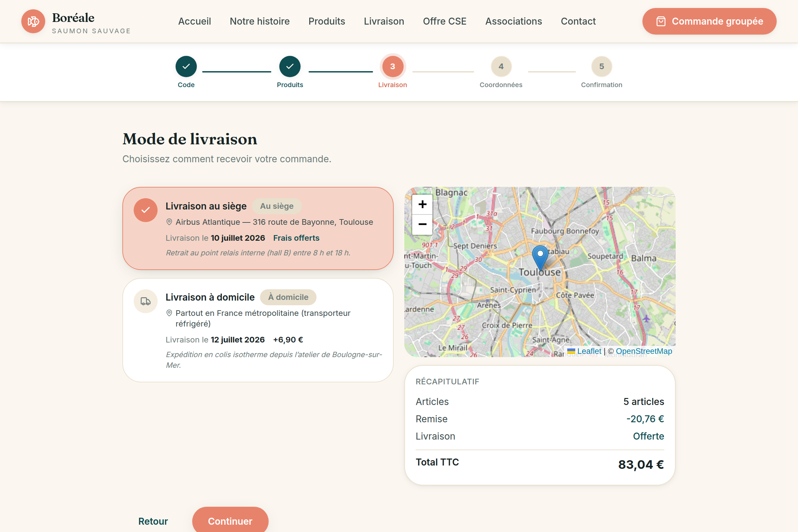Screen dimensions: 798x532
Task: Click the checkmark step circle for Produits
Action: point(290,66)
